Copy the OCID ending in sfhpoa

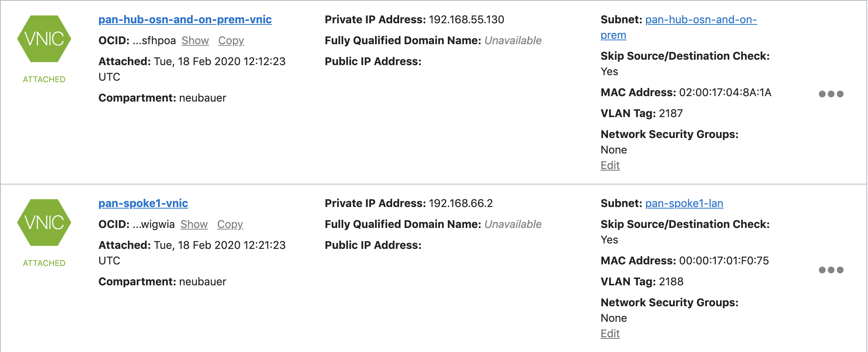pos(231,40)
